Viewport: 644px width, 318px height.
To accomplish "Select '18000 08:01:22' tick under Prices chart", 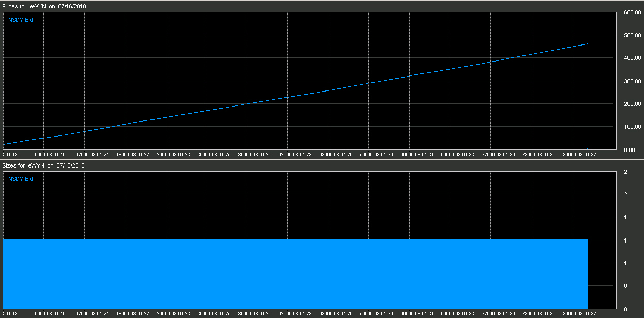I will [133, 155].
